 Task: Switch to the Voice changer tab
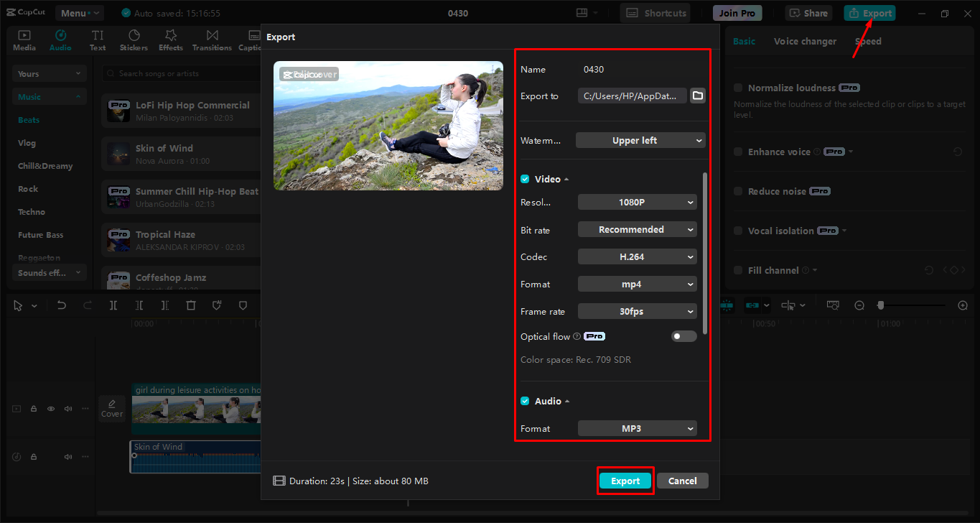[805, 41]
